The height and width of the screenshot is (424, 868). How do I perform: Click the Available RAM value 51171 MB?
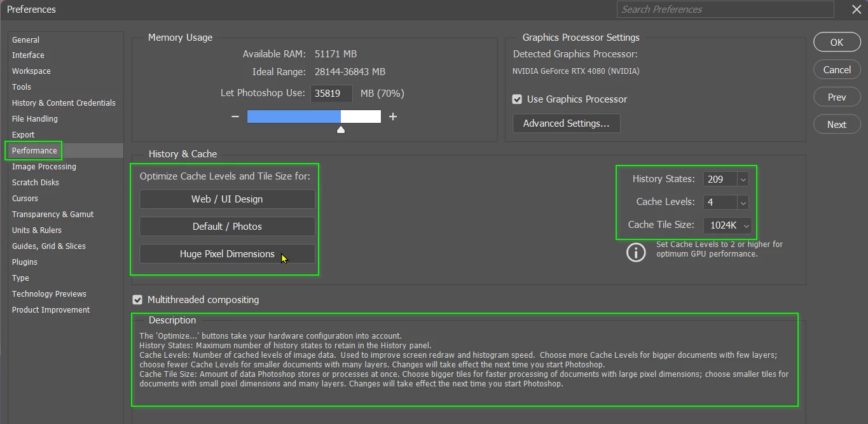pyautogui.click(x=336, y=54)
